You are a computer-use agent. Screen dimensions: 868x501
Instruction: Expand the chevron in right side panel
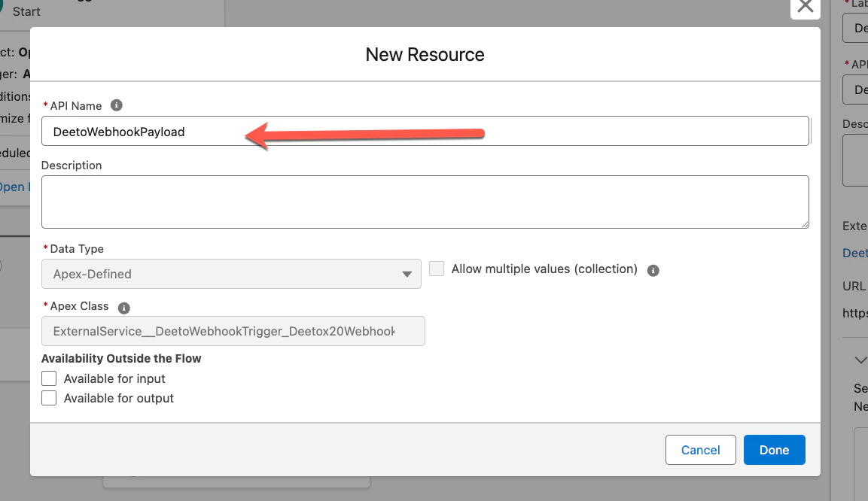(860, 360)
